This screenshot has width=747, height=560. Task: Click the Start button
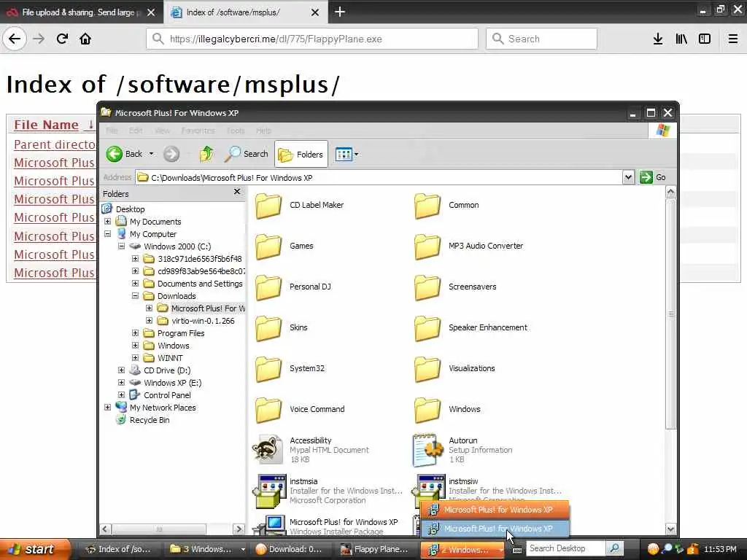point(34,549)
